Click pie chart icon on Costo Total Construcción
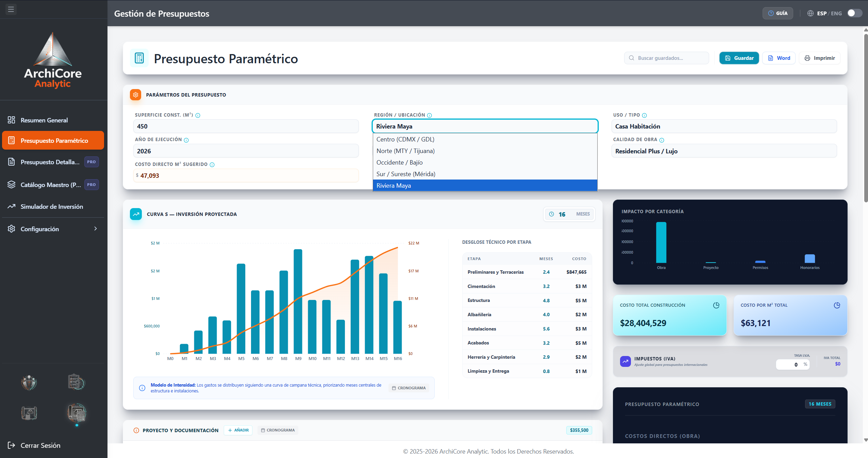 tap(716, 305)
